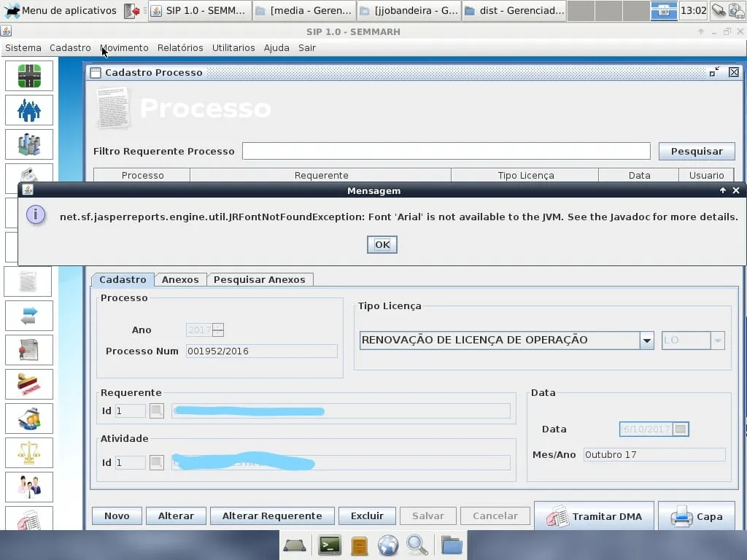Restore the Cadastro Processo internal window

click(714, 72)
